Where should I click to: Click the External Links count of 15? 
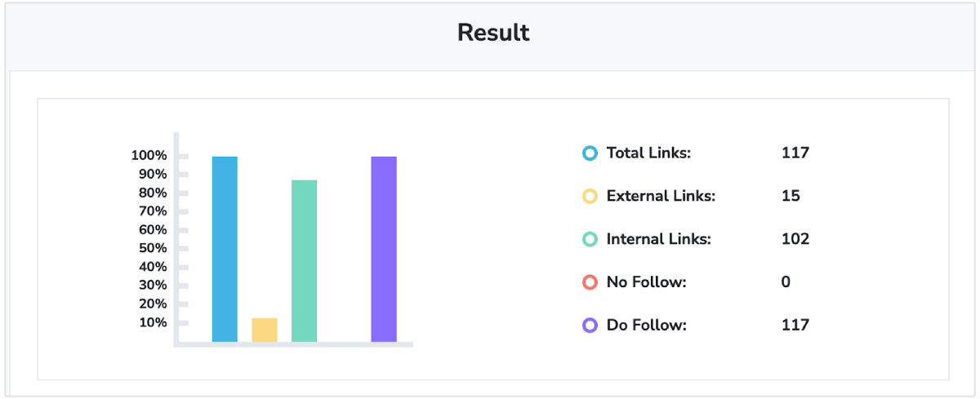click(791, 196)
